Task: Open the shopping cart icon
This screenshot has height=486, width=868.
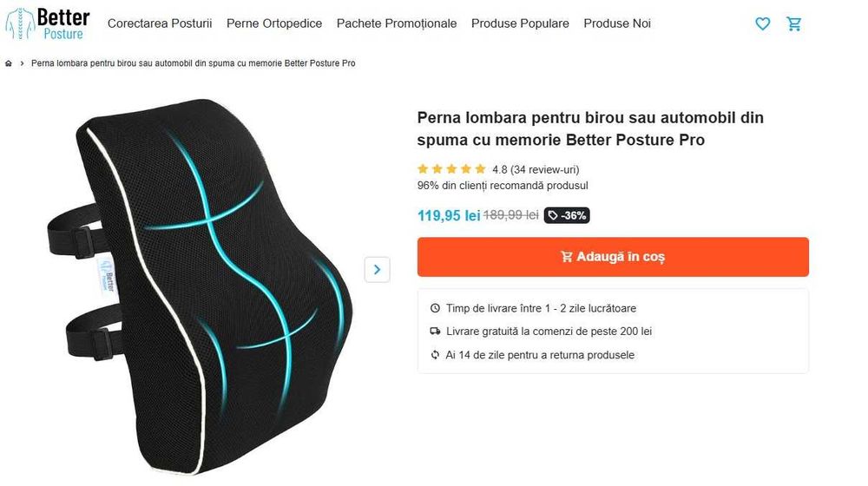Action: tap(794, 23)
